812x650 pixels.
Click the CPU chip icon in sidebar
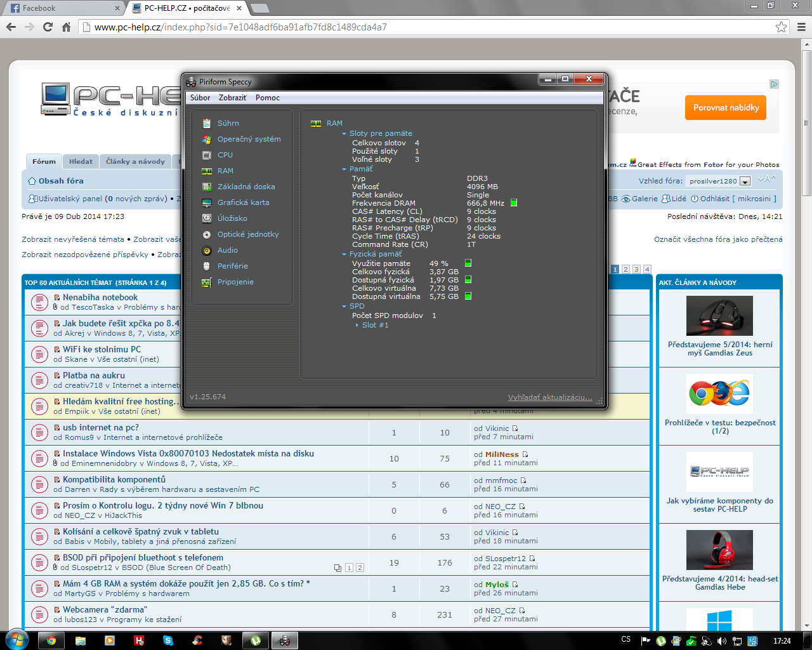click(206, 155)
